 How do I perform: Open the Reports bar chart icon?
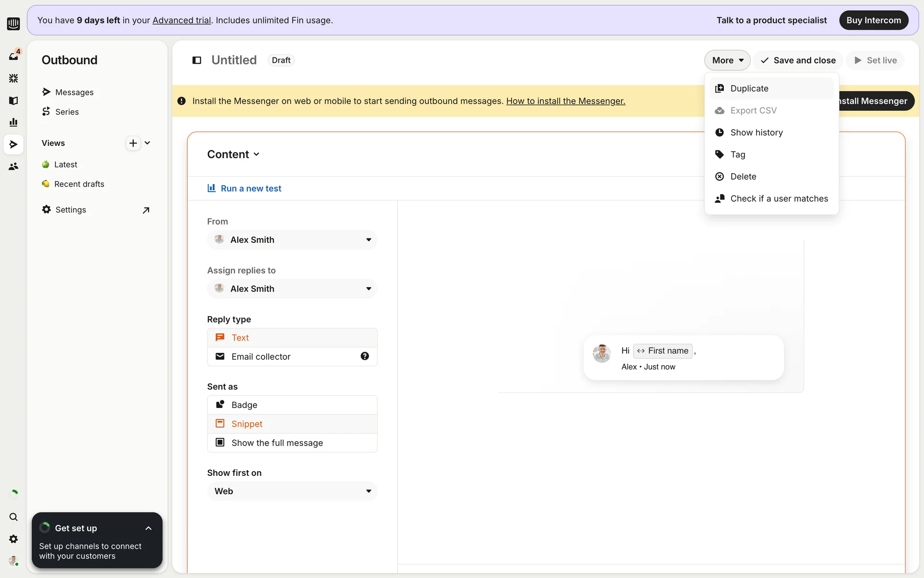click(x=13, y=122)
